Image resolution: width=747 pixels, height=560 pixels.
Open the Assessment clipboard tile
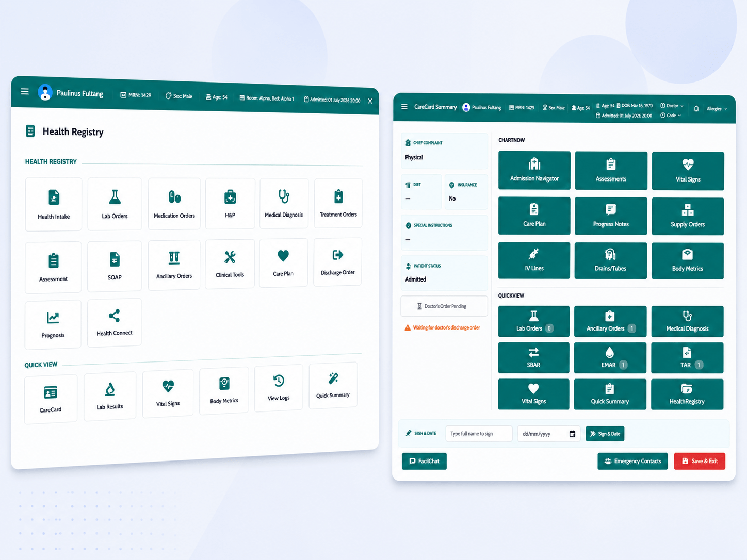53,267
